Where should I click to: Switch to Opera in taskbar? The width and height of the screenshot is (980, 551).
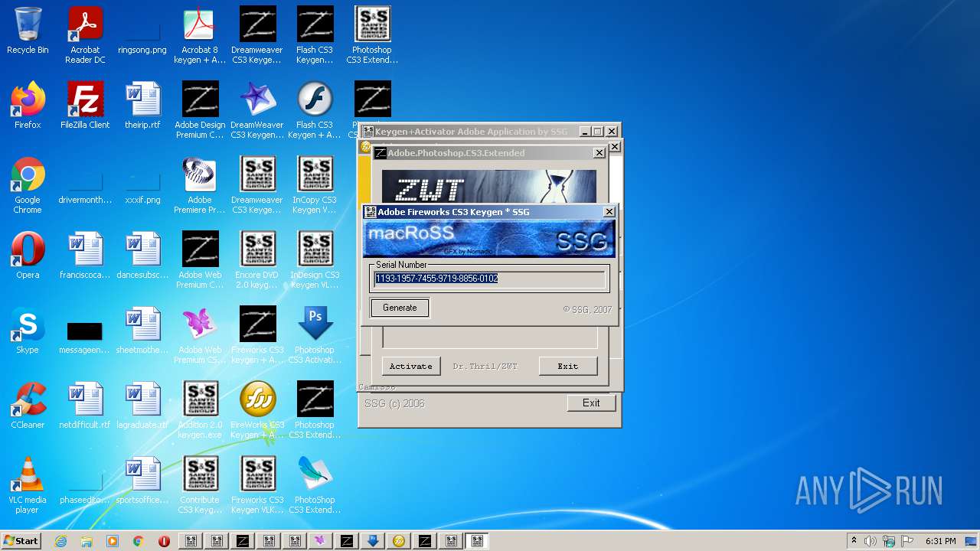click(165, 541)
